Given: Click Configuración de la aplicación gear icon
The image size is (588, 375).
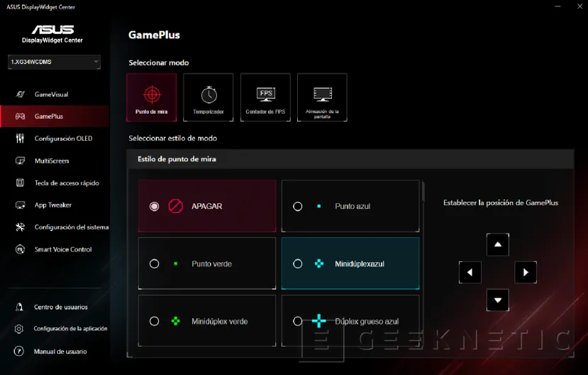Looking at the screenshot, I should tap(18, 329).
